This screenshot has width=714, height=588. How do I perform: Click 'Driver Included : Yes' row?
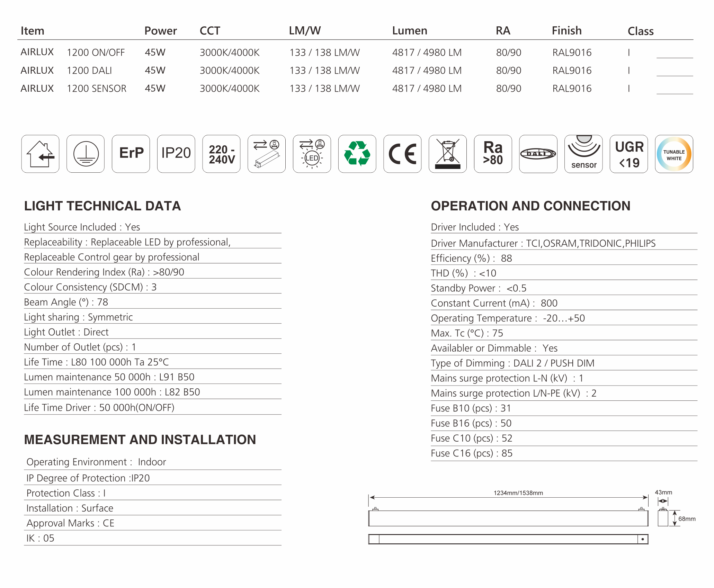(x=564, y=227)
